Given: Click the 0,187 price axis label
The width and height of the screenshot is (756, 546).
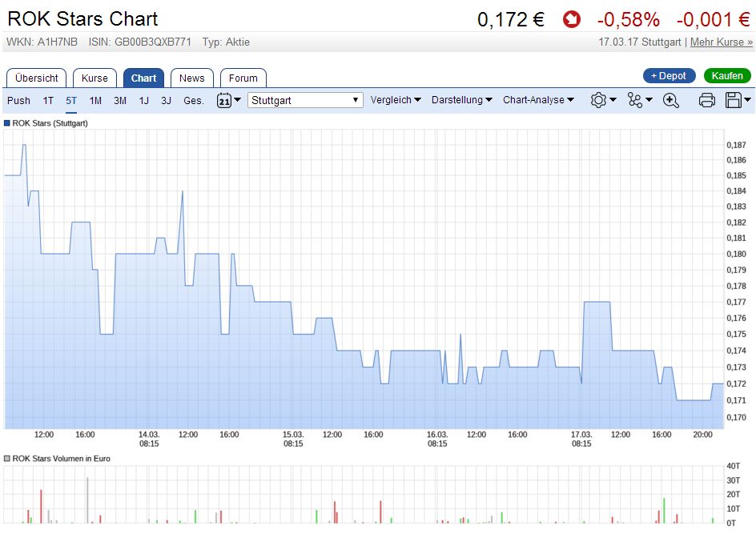Looking at the screenshot, I should coord(736,145).
